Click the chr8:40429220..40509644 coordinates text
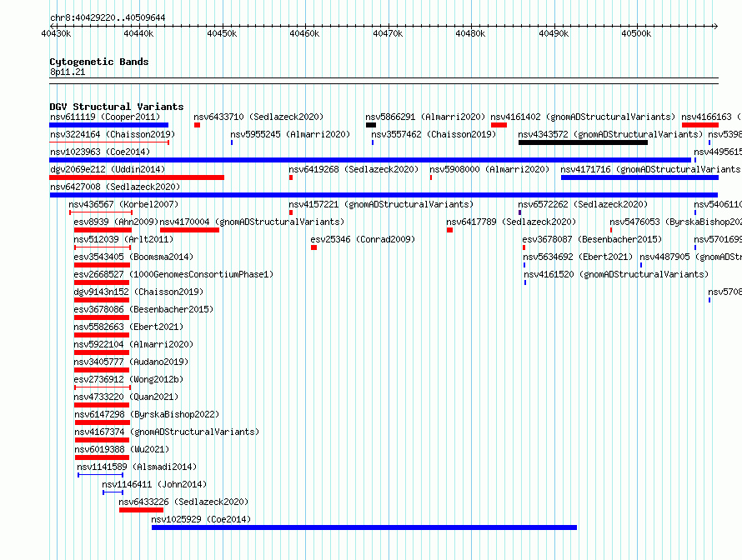 click(x=108, y=17)
